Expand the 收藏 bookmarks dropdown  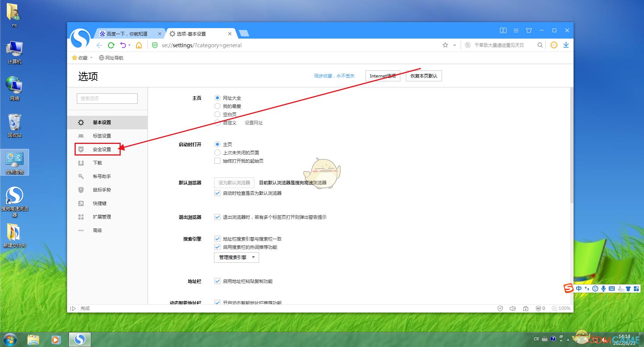tap(91, 58)
